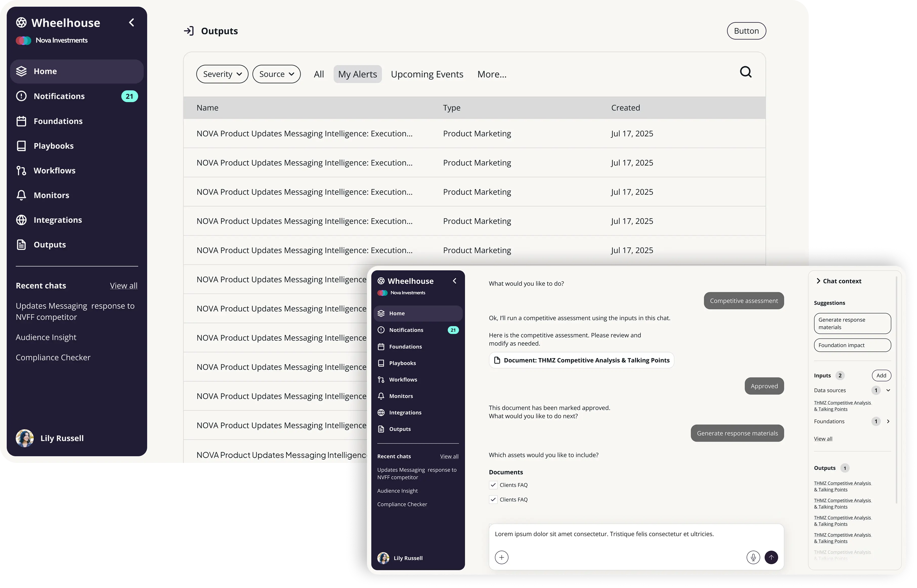Image resolution: width=917 pixels, height=588 pixels.
Task: Uncheck the first Clients FAQ checkbox
Action: pyautogui.click(x=493, y=485)
